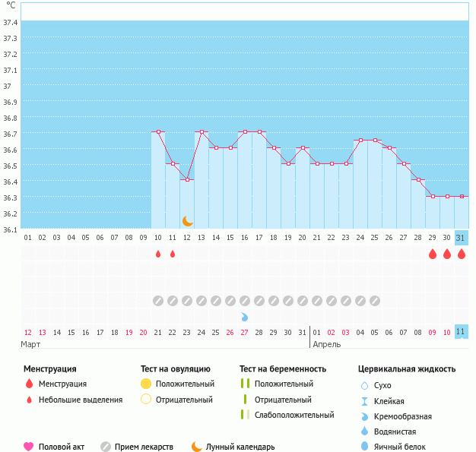Click the gray medication icon in the legend

pyautogui.click(x=105, y=447)
